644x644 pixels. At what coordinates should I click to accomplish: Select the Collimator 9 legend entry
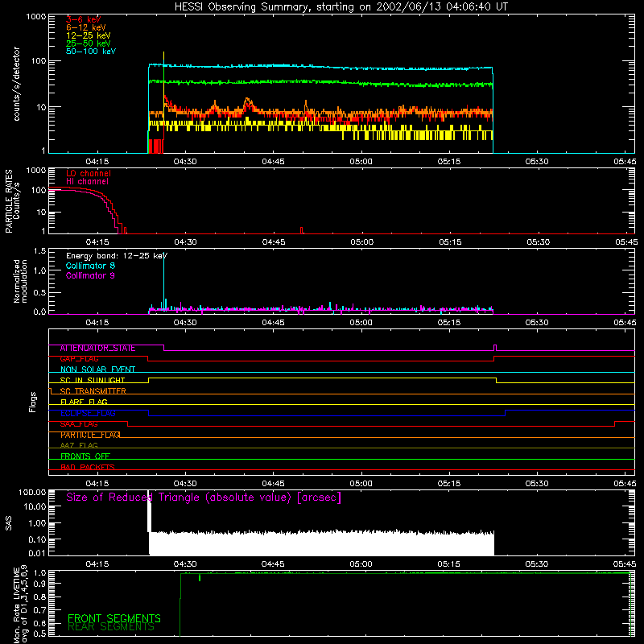pyautogui.click(x=90, y=275)
